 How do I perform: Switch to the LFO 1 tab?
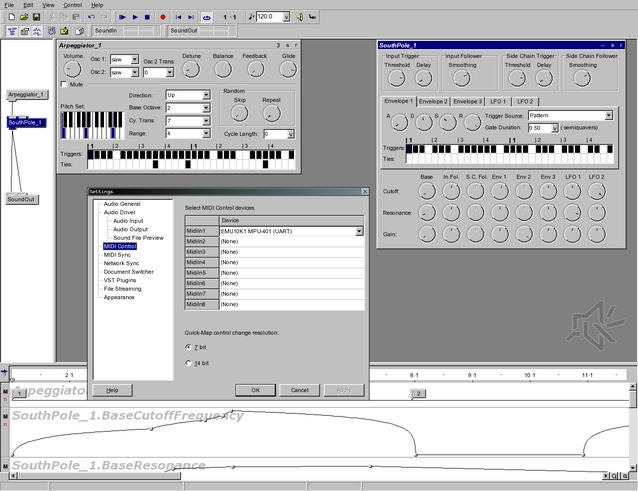[x=498, y=101]
